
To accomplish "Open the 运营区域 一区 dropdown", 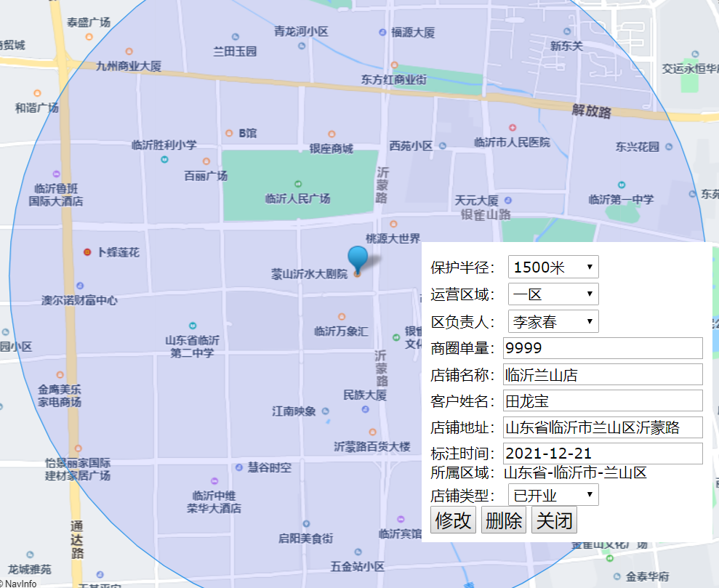I will pos(553,294).
